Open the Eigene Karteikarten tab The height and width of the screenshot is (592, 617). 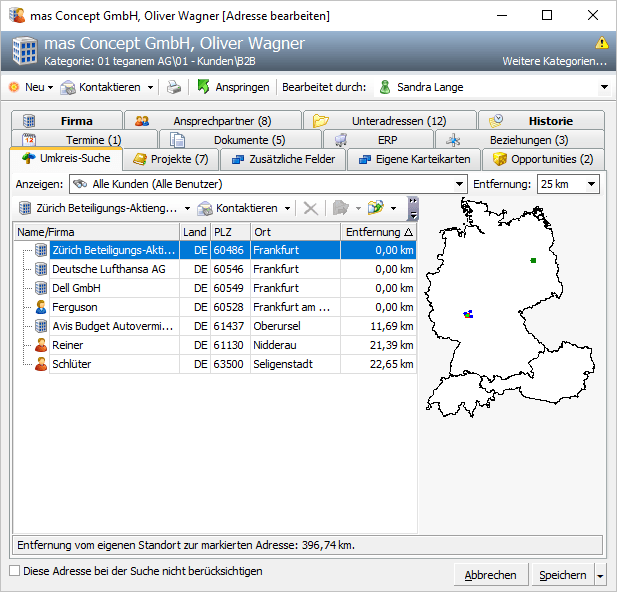click(x=414, y=159)
